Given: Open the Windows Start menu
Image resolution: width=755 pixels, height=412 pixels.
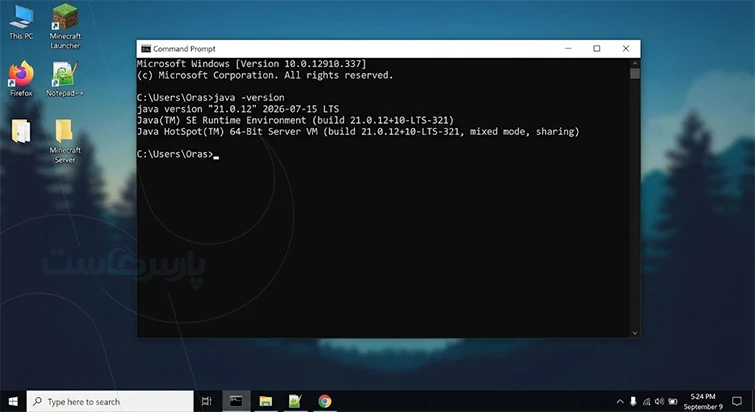Looking at the screenshot, I should (13, 401).
